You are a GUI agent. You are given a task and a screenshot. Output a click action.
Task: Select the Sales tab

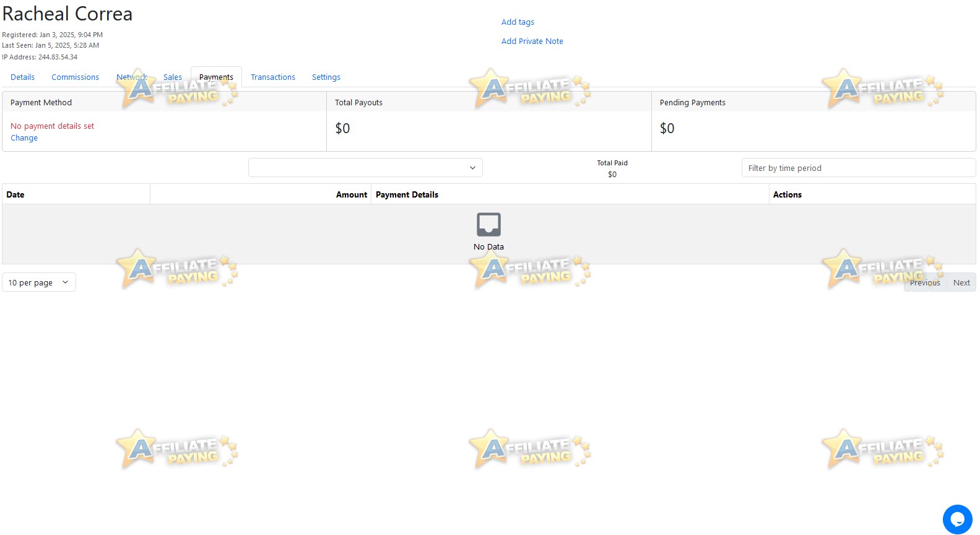click(x=173, y=77)
